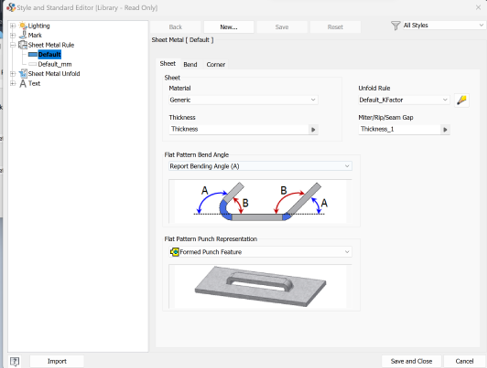Open the All Styles filter dropdown

[444, 25]
